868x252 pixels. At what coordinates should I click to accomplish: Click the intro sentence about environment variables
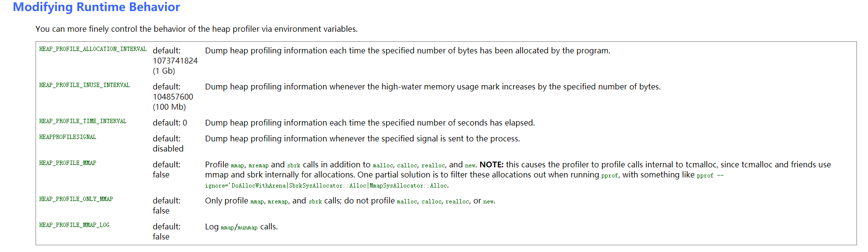(196, 29)
